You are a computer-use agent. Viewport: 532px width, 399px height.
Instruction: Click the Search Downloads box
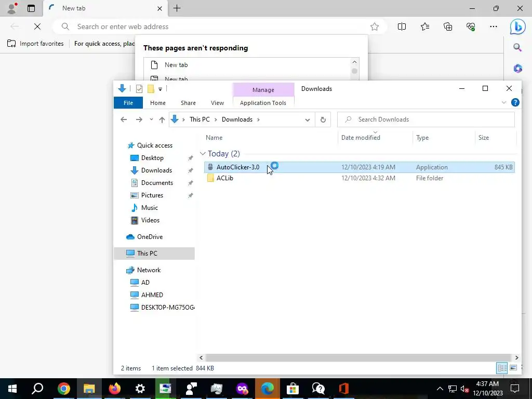coord(426,119)
